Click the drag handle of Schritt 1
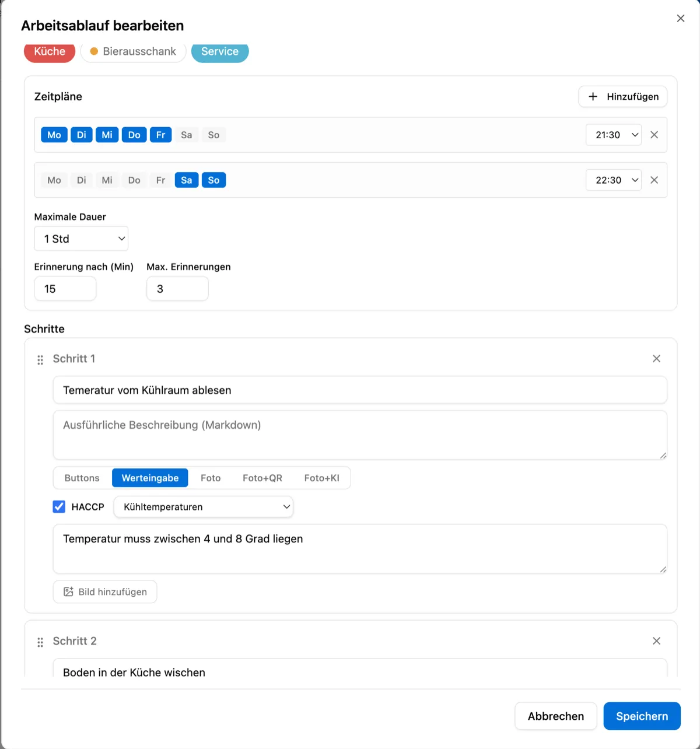This screenshot has height=749, width=700. 40,359
